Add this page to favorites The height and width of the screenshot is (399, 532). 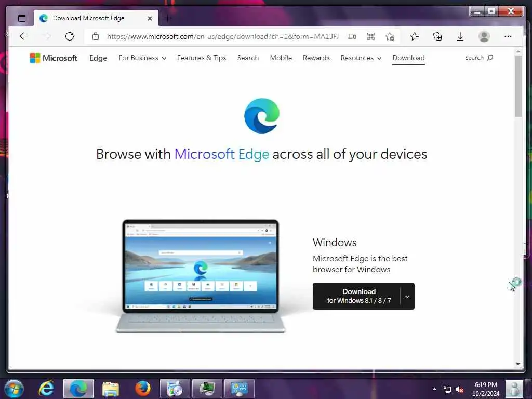(x=390, y=36)
